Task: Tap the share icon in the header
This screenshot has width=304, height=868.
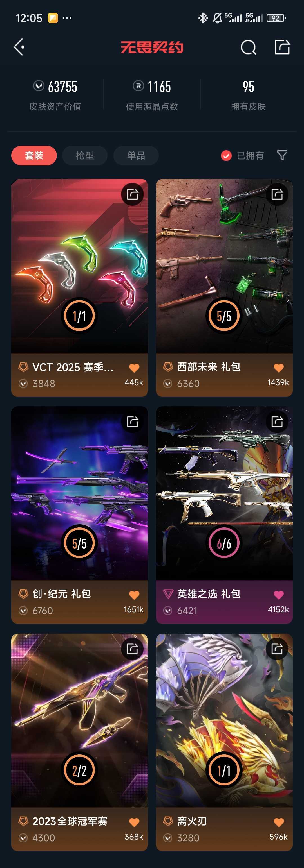Action: coord(282,47)
